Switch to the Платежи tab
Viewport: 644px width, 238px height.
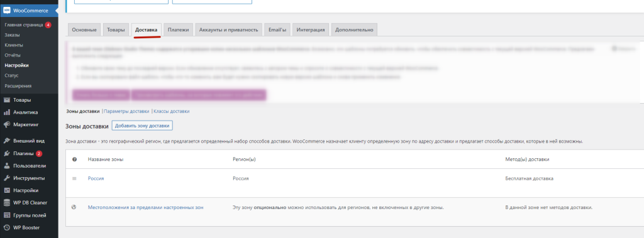178,30
